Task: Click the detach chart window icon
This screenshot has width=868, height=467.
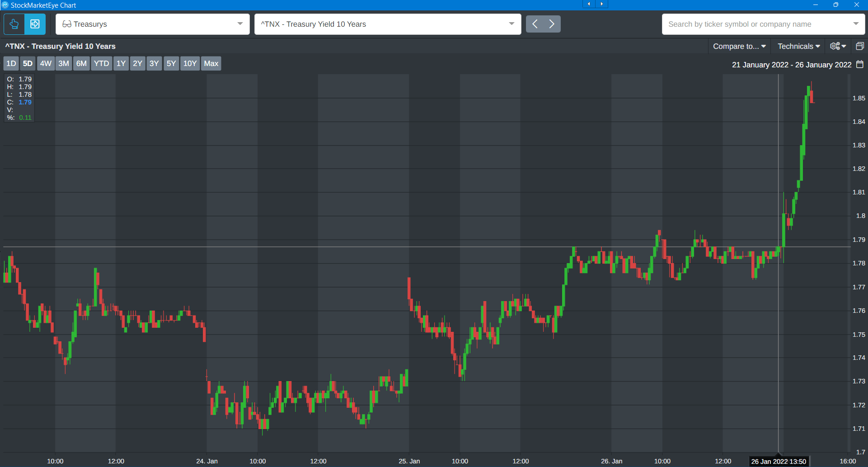Action: pos(860,46)
